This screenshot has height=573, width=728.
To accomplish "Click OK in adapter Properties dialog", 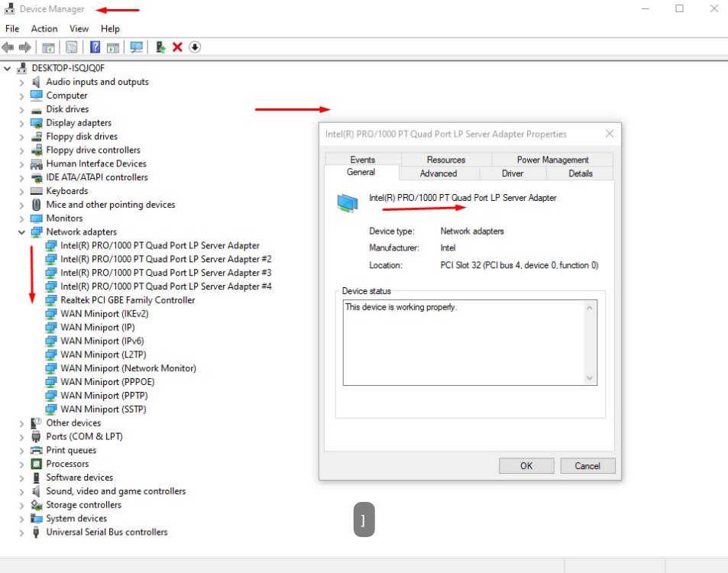I will click(x=526, y=466).
